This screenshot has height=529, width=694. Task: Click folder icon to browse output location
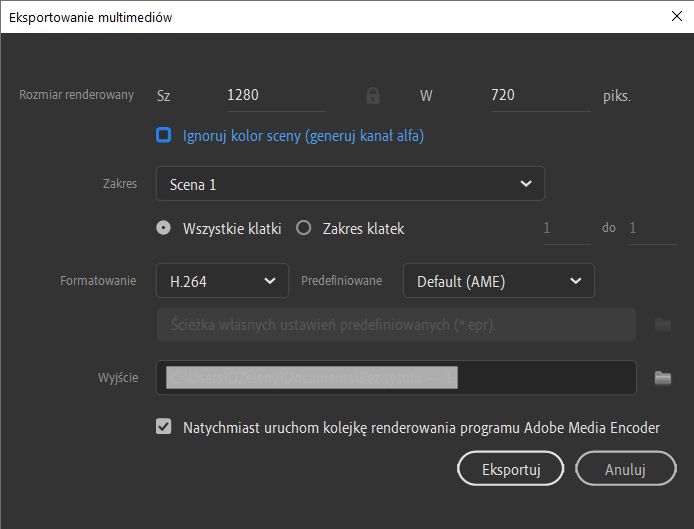[x=662, y=378]
